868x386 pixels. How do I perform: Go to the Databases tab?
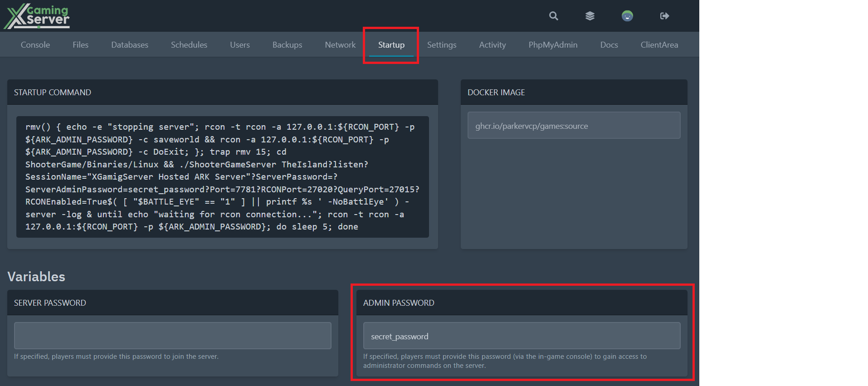[130, 45]
